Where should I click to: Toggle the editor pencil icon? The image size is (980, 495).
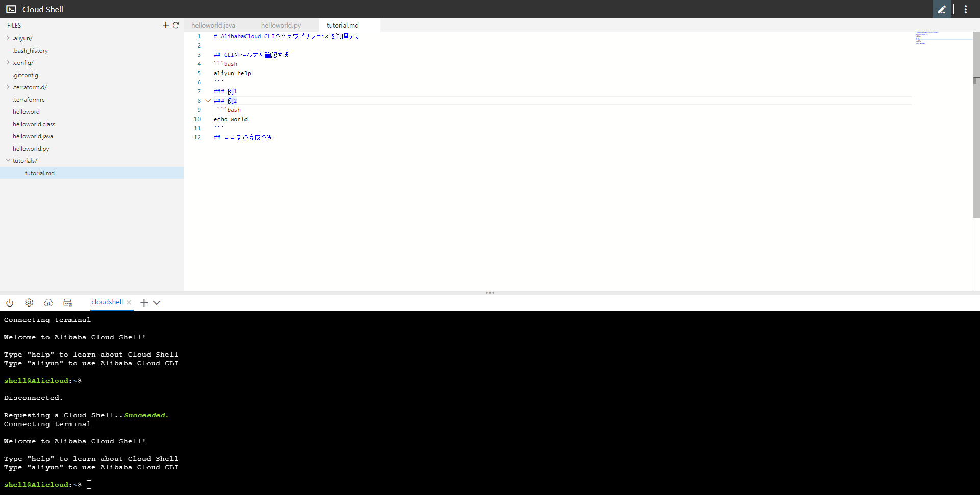click(942, 9)
